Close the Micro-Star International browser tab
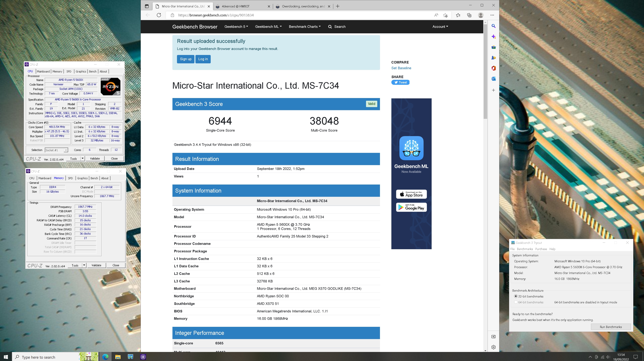This screenshot has width=644, height=361. point(209,7)
